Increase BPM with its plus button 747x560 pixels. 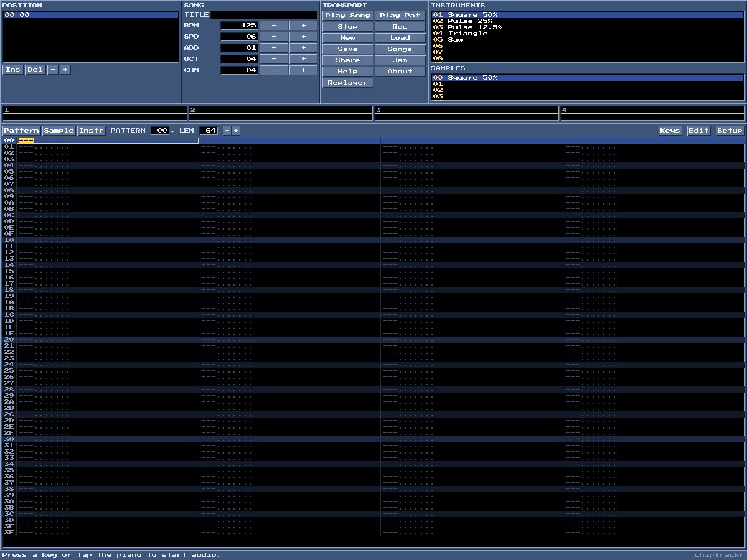[x=303, y=26]
